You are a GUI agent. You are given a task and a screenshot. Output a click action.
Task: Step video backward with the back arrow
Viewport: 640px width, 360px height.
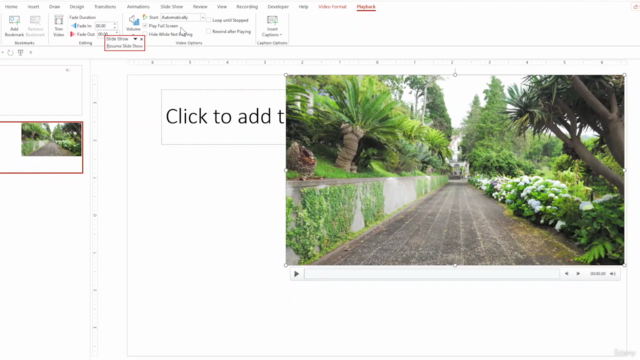[x=567, y=274]
